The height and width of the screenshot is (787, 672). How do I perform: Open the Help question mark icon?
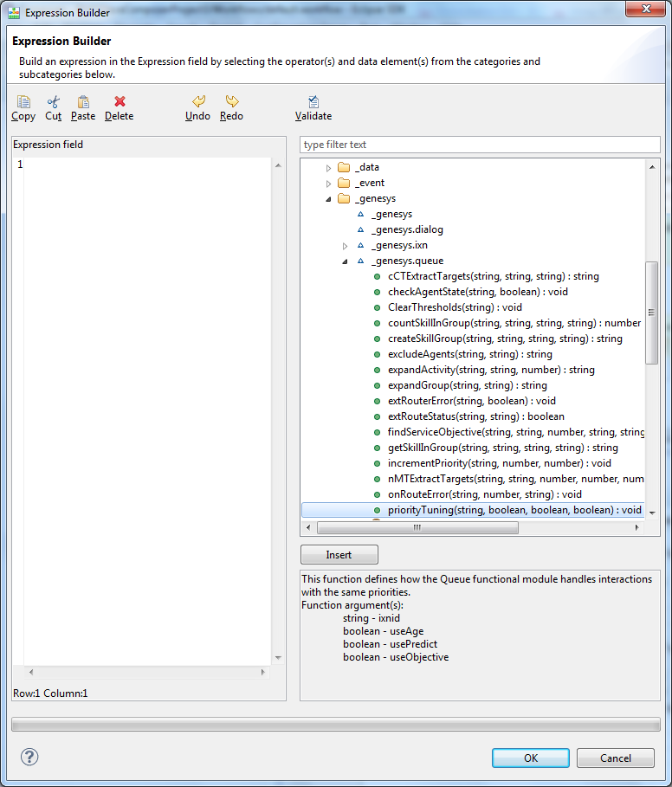click(29, 757)
